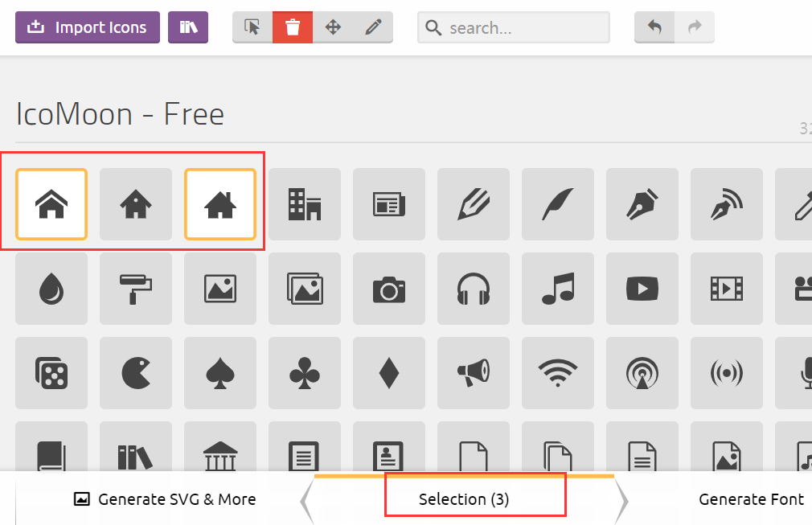Select the clubs suit icon

click(x=305, y=373)
